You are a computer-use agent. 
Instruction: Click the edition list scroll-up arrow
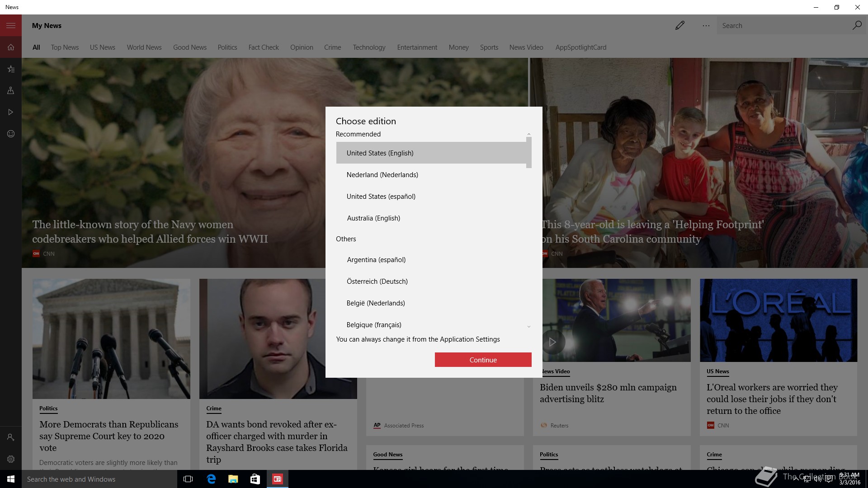coord(529,134)
